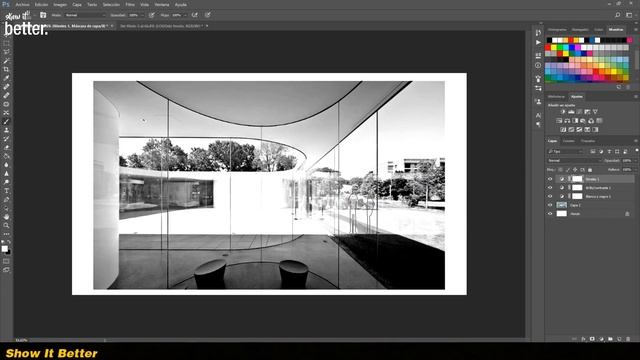Image resolution: width=640 pixels, height=360 pixels.
Task: Open layer blend mode Normal dropdown
Action: (575, 161)
